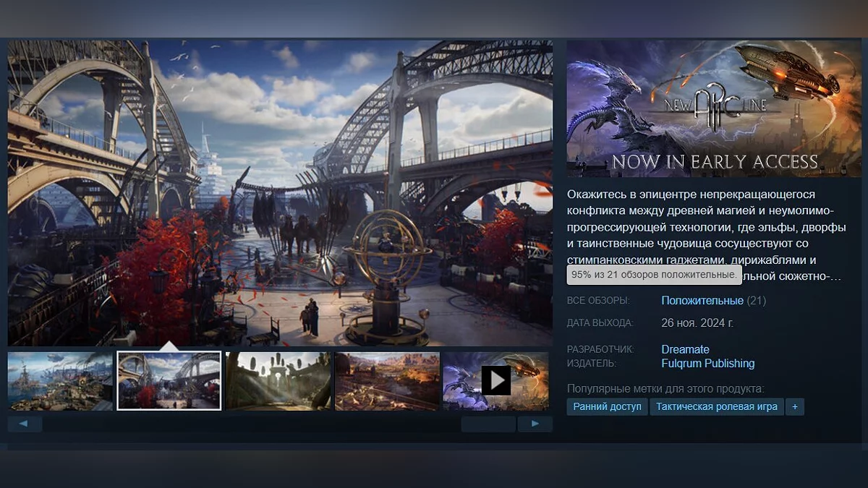This screenshot has height=488, width=868.
Task: Select the 'Тактическая ролевая игра' tag
Action: pos(716,406)
